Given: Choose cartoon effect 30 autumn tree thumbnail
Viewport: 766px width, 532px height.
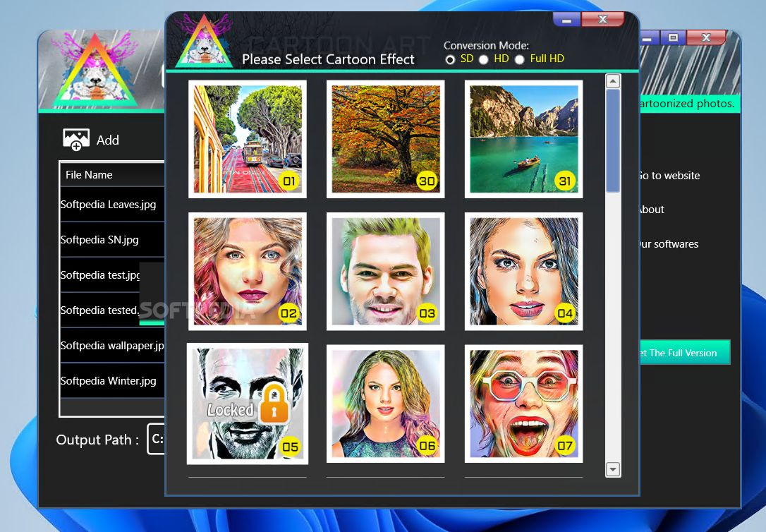Looking at the screenshot, I should pos(385,139).
